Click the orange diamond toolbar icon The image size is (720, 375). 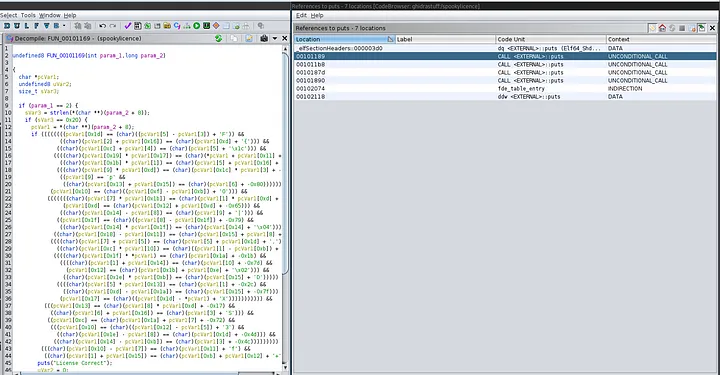[x=216, y=26]
